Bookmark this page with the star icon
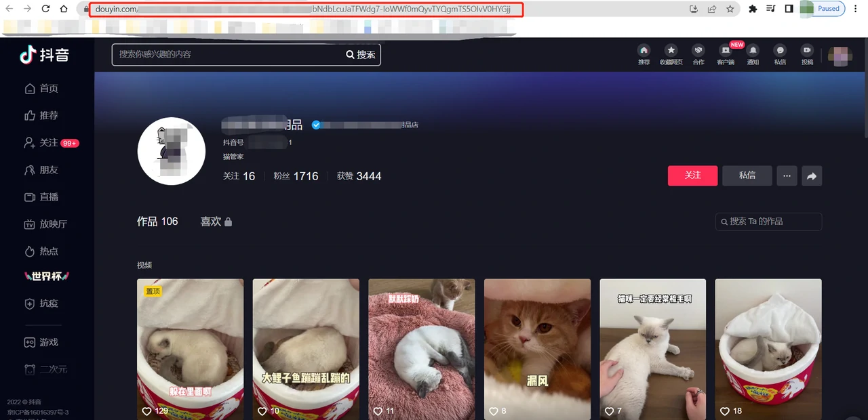 pyautogui.click(x=730, y=9)
